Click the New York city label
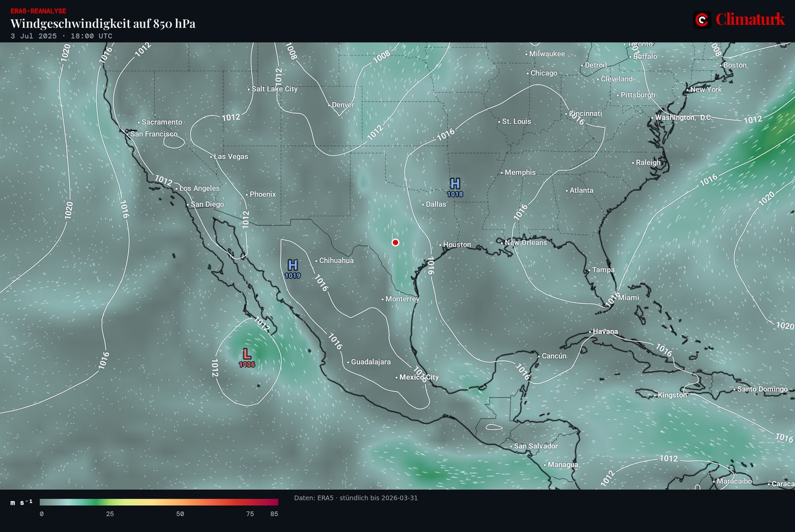 706,90
